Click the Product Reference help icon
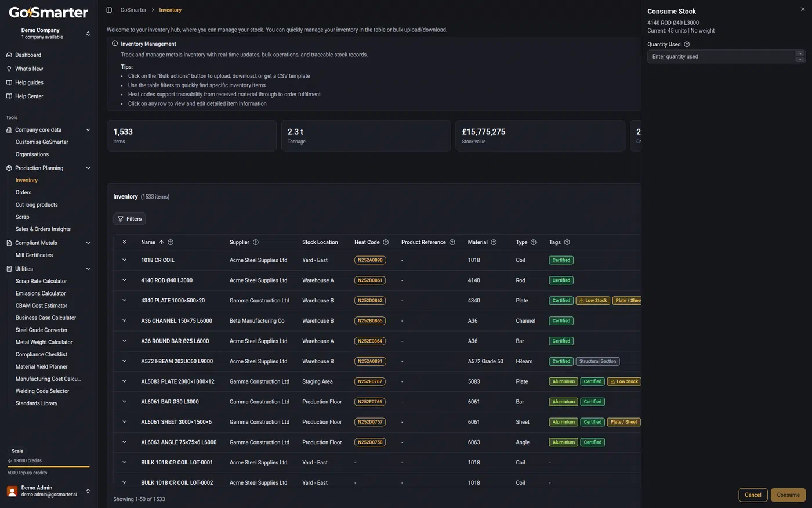 [x=452, y=242]
